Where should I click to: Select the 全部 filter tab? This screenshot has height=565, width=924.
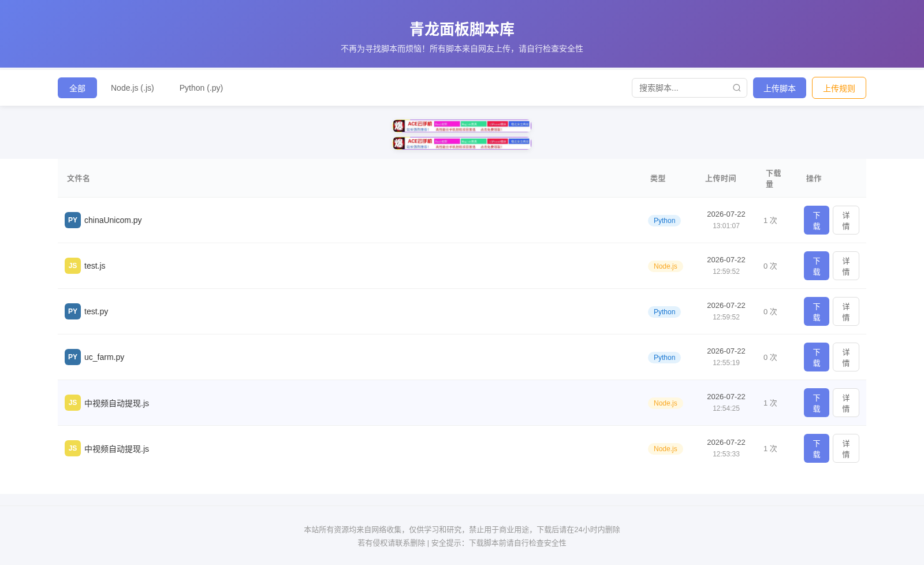(x=77, y=88)
